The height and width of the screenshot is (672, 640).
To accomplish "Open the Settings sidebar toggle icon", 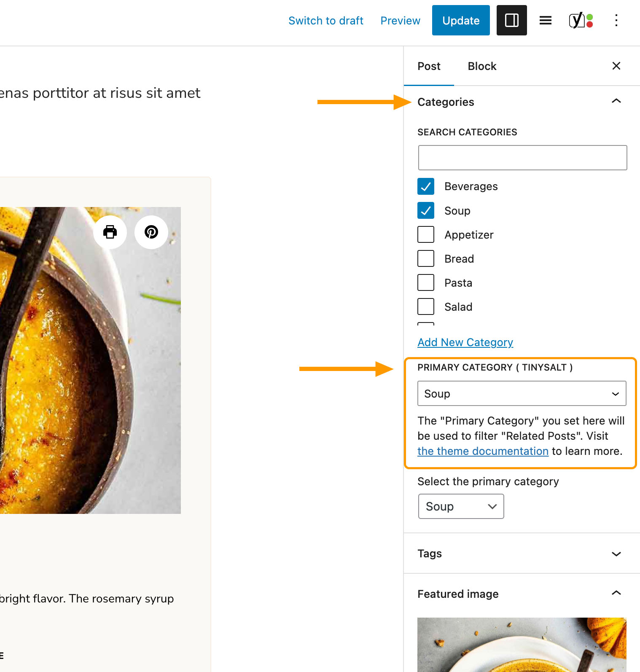I will coord(511,20).
